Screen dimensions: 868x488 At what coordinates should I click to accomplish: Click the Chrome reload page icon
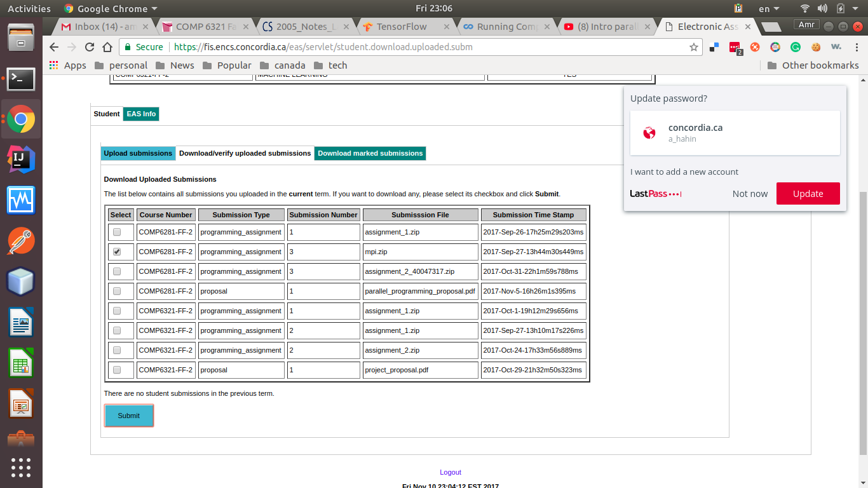pyautogui.click(x=90, y=47)
